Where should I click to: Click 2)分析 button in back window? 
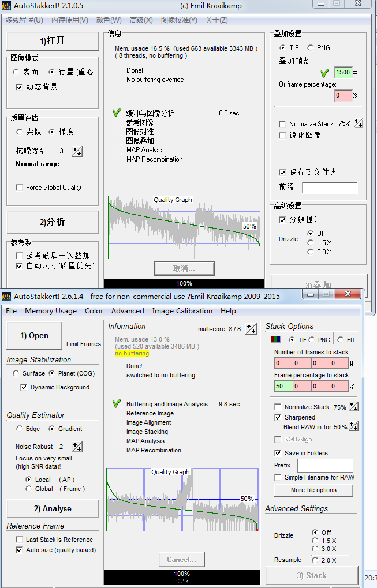(x=53, y=222)
